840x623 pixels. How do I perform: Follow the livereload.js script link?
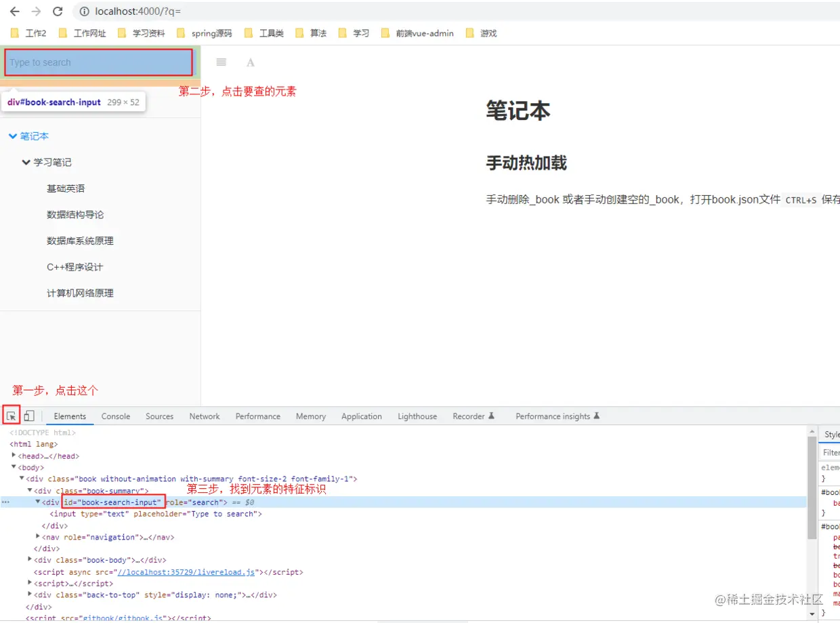pos(186,572)
